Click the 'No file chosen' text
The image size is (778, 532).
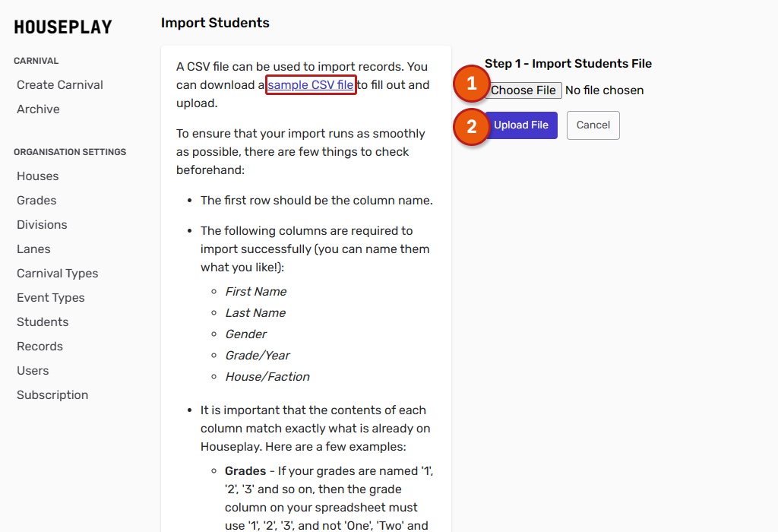605,90
